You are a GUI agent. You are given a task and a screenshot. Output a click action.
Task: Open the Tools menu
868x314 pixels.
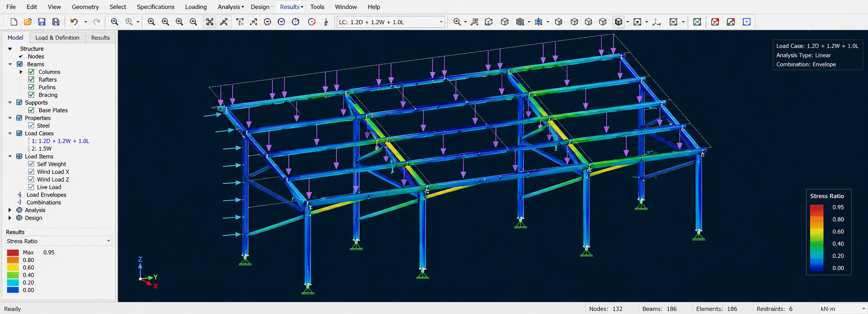(317, 7)
